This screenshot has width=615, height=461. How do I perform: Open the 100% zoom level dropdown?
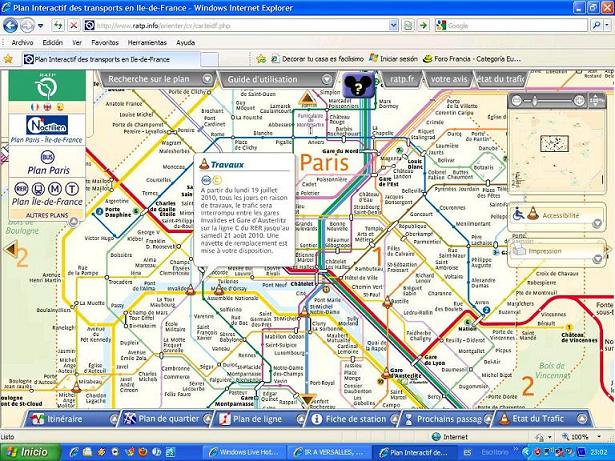click(x=599, y=437)
